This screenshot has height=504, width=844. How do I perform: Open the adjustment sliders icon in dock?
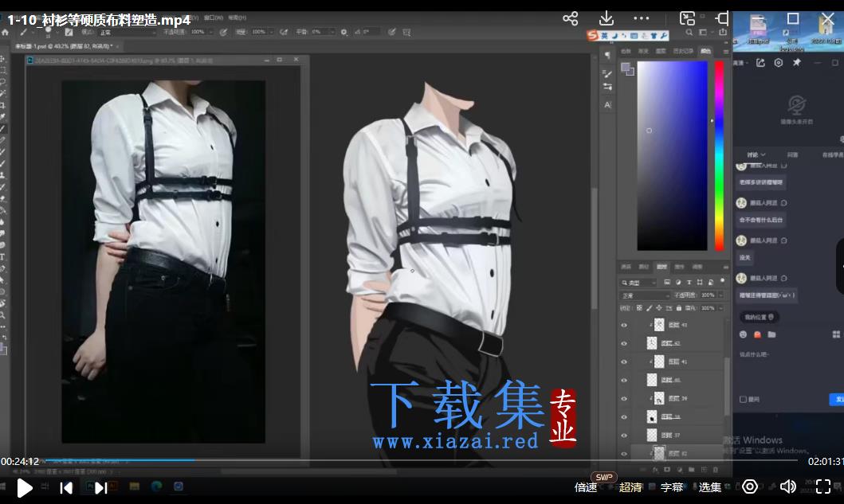coord(608,87)
